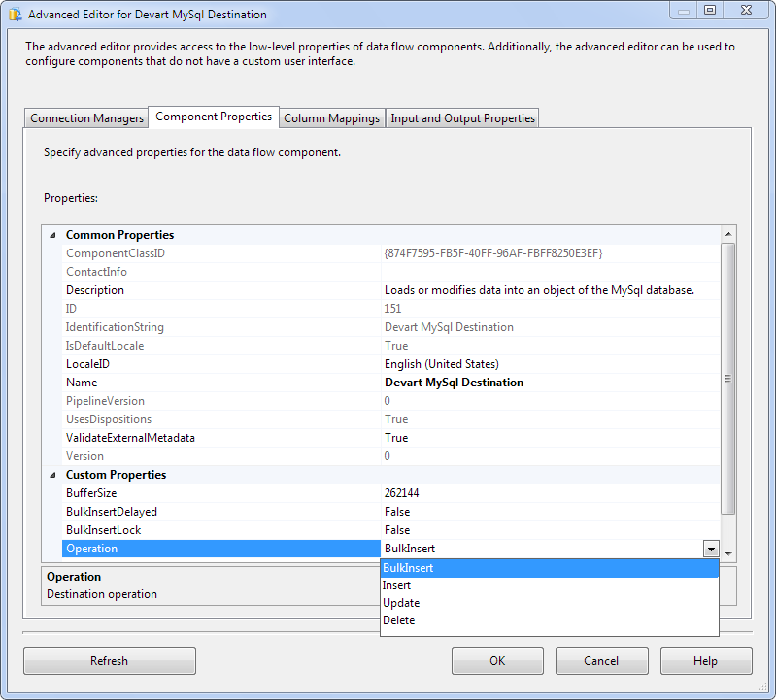
Task: Open the Column Mappings tab
Action: [x=331, y=118]
